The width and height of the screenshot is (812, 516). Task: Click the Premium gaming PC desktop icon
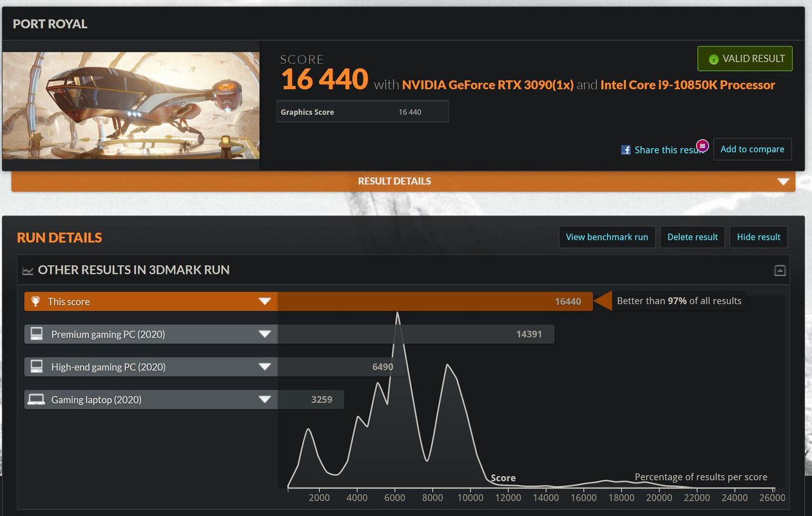tap(37, 334)
